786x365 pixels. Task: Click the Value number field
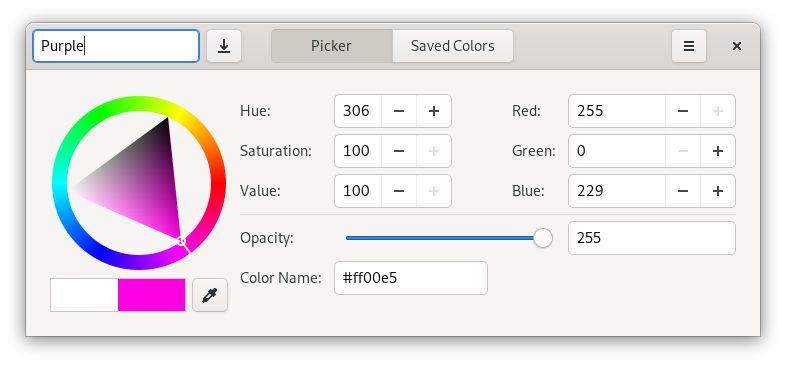358,191
